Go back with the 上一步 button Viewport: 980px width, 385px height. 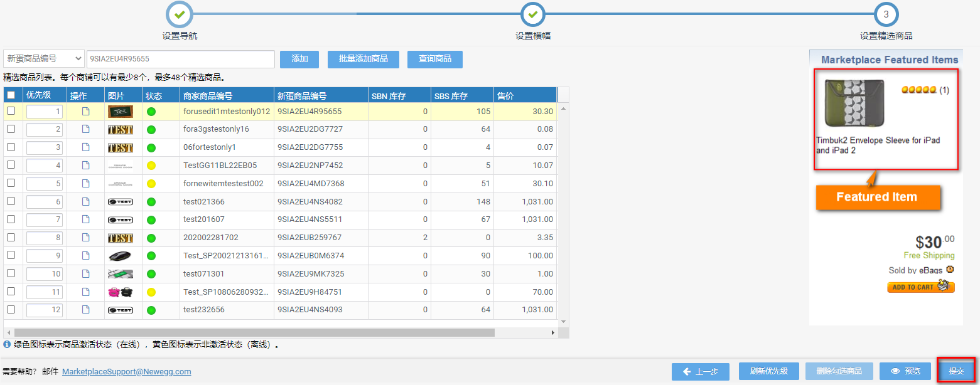click(700, 371)
